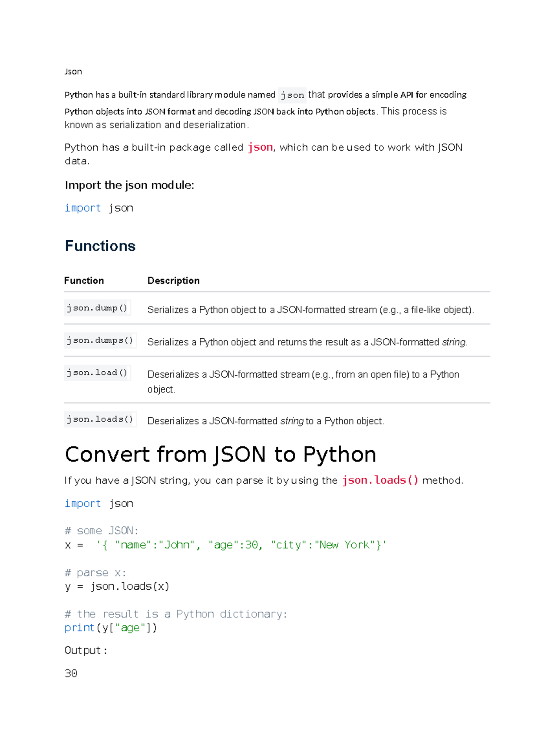
Task: Click the red 'json' package name
Action: [x=260, y=148]
